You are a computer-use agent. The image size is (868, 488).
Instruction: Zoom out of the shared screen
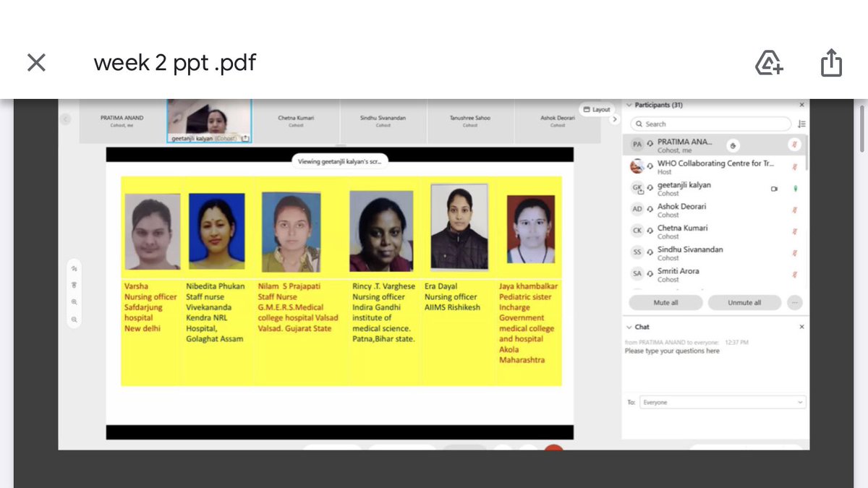tap(75, 319)
